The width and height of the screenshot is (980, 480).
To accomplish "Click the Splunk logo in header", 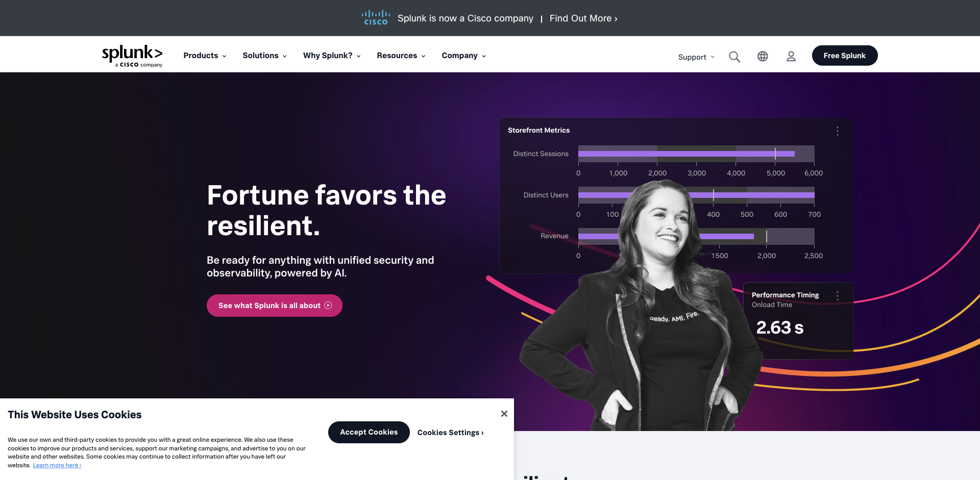I will (132, 56).
